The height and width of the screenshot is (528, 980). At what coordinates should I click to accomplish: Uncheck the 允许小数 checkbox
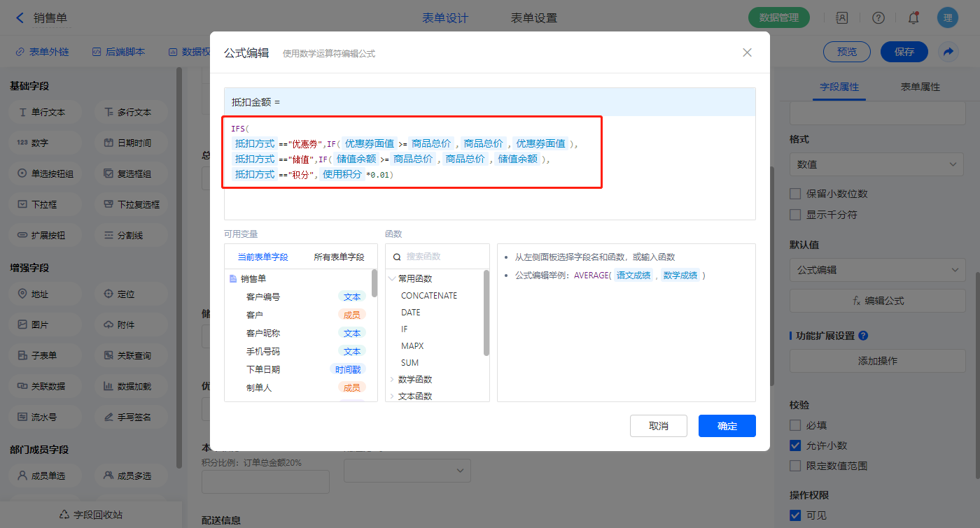(x=795, y=445)
